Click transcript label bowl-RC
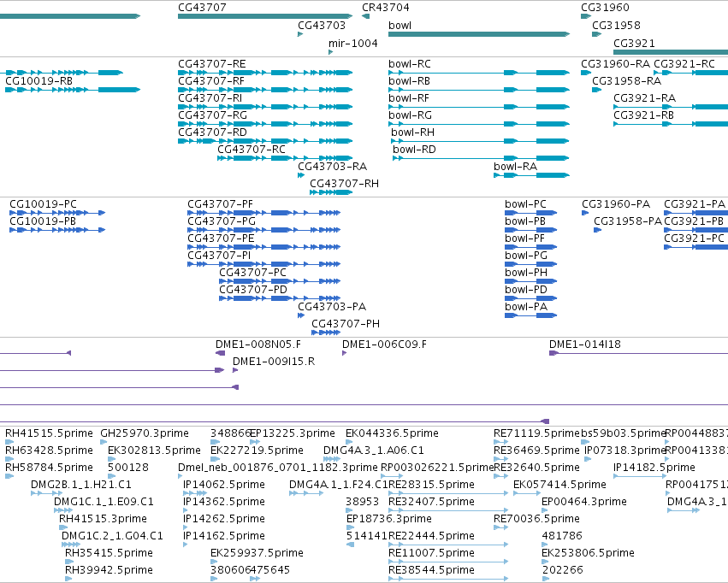The width and height of the screenshot is (728, 583). point(410,64)
